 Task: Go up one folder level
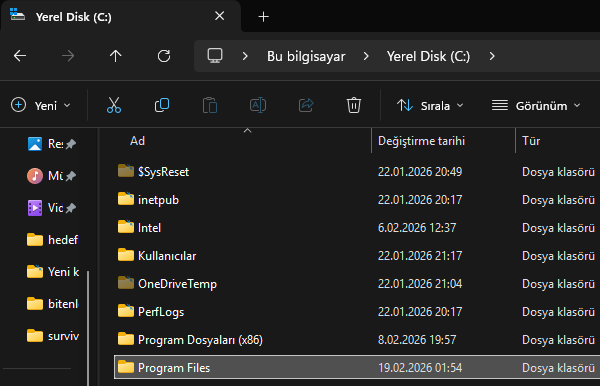coord(116,56)
